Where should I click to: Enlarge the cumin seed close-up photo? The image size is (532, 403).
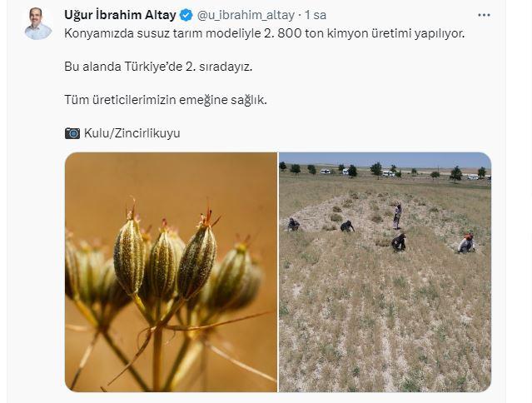pyautogui.click(x=171, y=272)
